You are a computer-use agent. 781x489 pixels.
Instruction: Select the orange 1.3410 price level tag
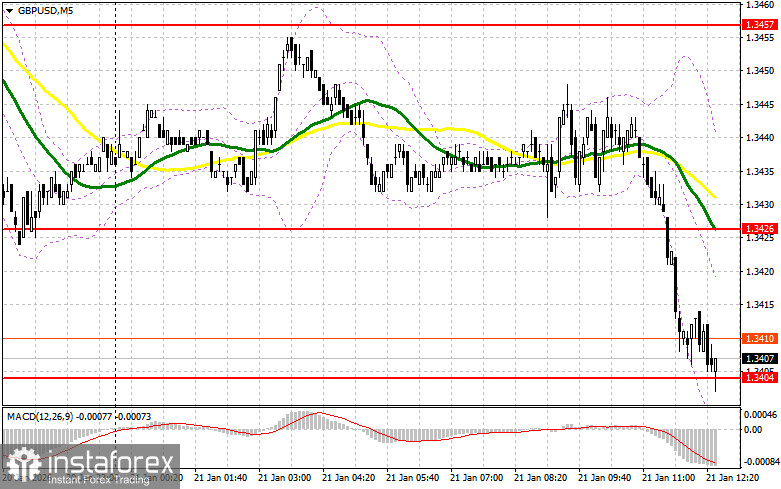(760, 339)
